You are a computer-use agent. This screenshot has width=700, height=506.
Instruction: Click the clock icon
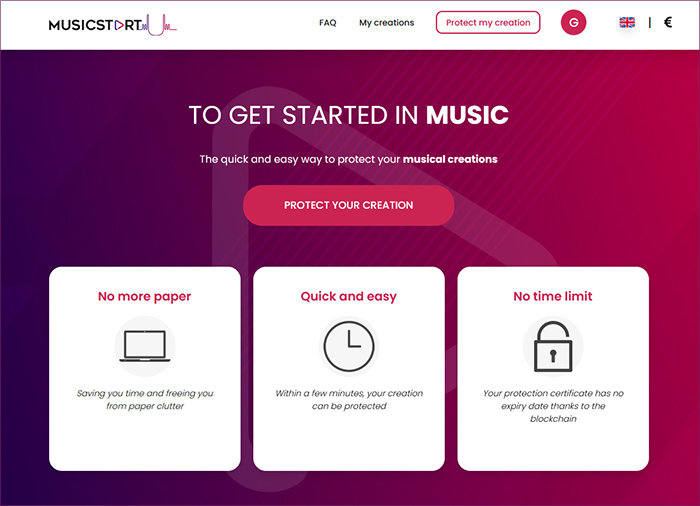point(349,346)
